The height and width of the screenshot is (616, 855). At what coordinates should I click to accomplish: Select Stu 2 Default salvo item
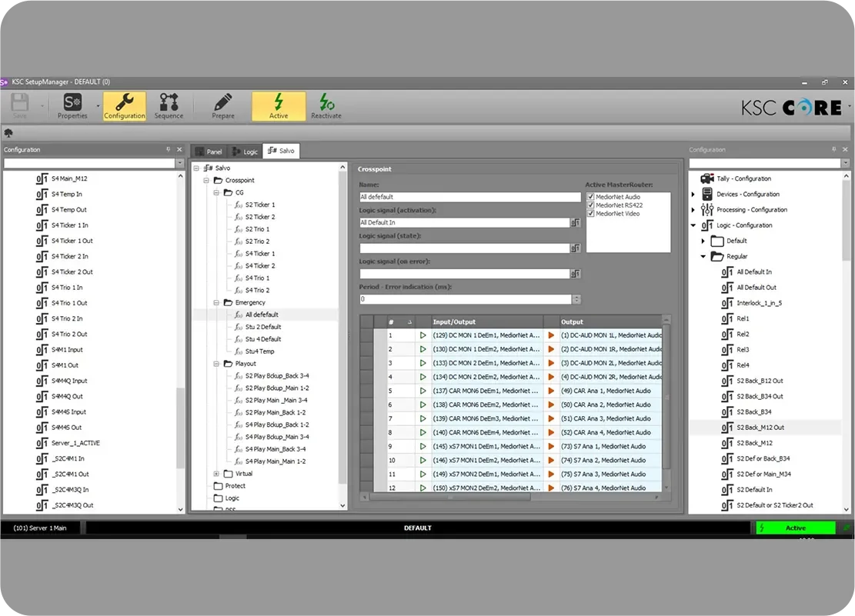pyautogui.click(x=263, y=327)
